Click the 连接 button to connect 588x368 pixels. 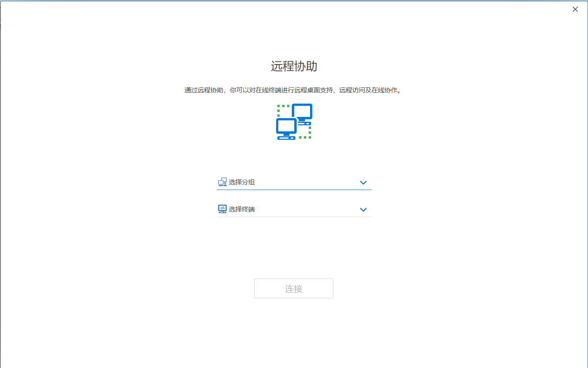pyautogui.click(x=294, y=288)
